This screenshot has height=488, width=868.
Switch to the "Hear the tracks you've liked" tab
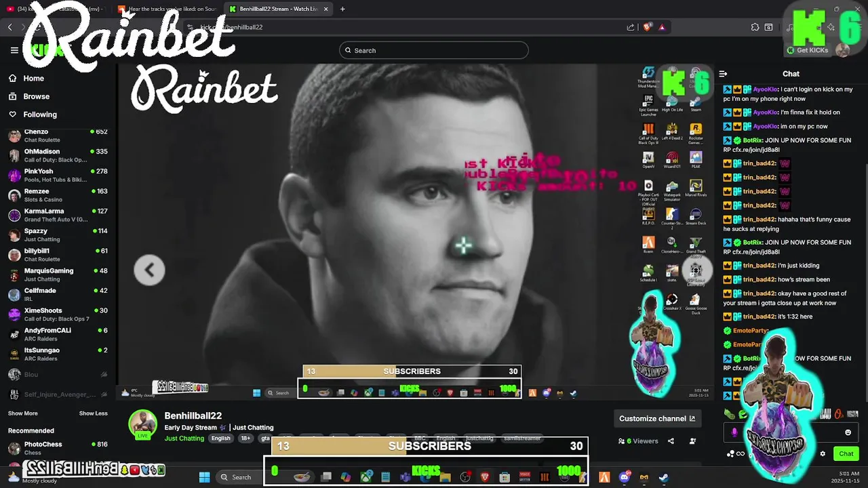pos(167,9)
